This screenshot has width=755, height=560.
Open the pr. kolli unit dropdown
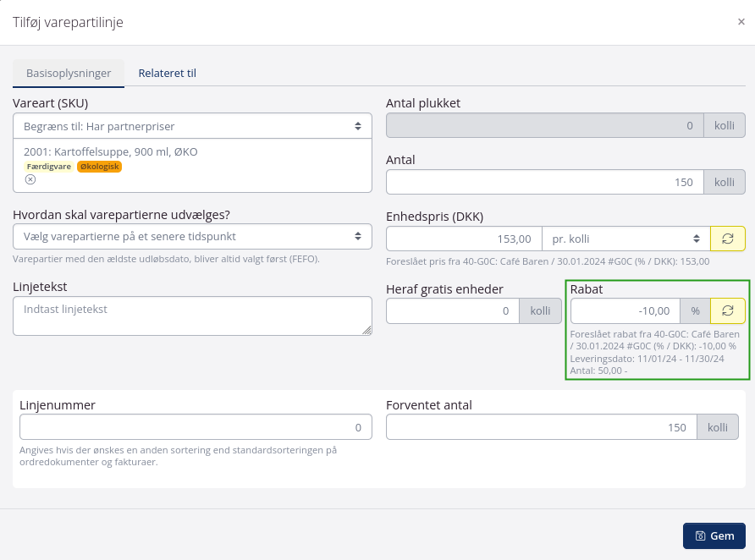pyautogui.click(x=625, y=239)
